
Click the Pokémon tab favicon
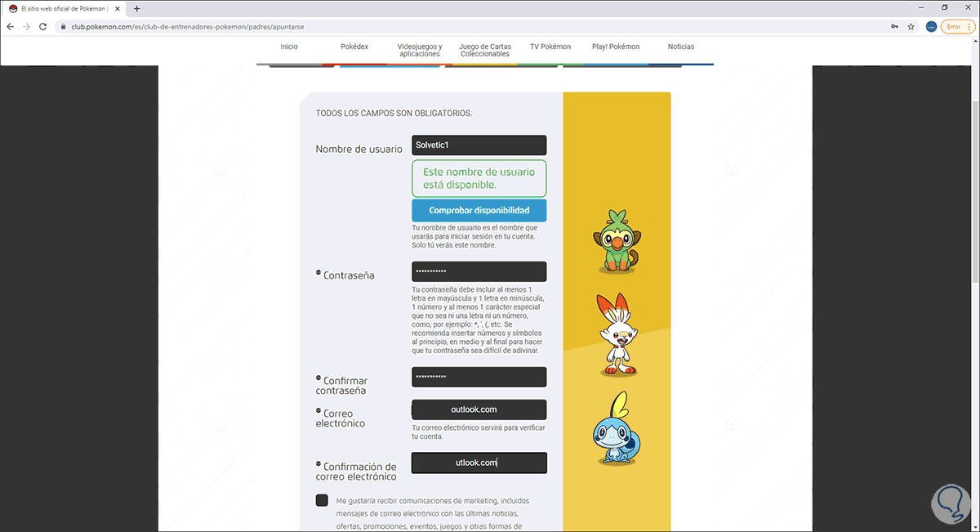[13, 8]
